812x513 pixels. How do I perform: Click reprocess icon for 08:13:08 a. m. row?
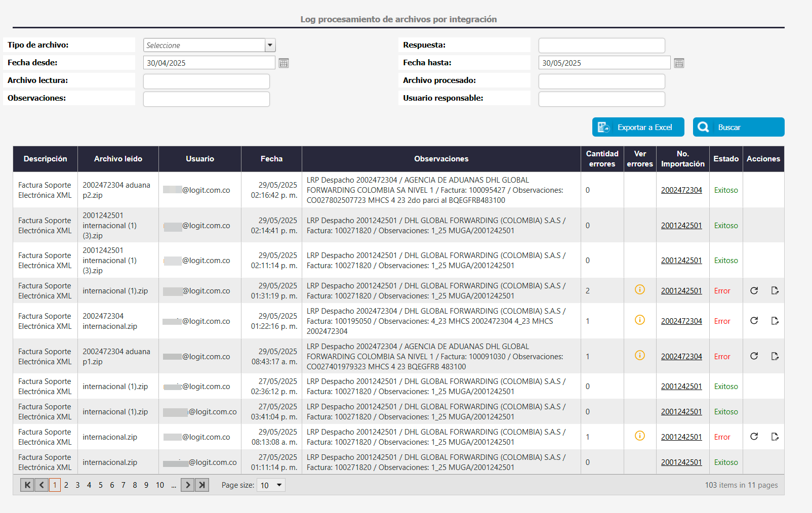pos(754,437)
